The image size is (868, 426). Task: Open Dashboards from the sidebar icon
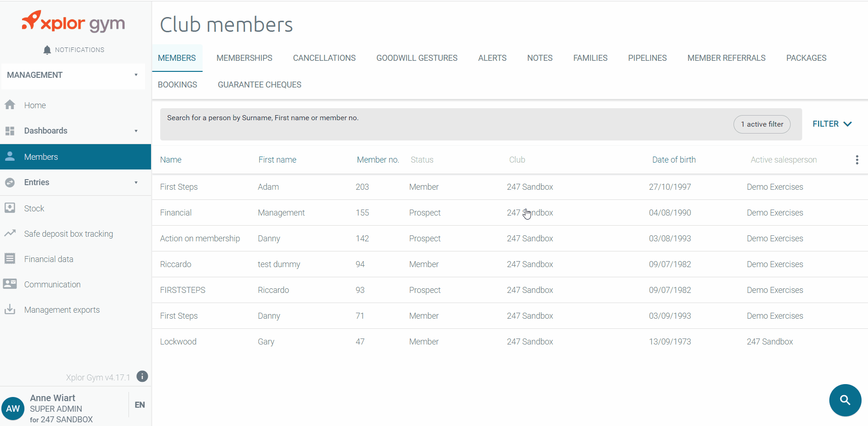point(10,130)
